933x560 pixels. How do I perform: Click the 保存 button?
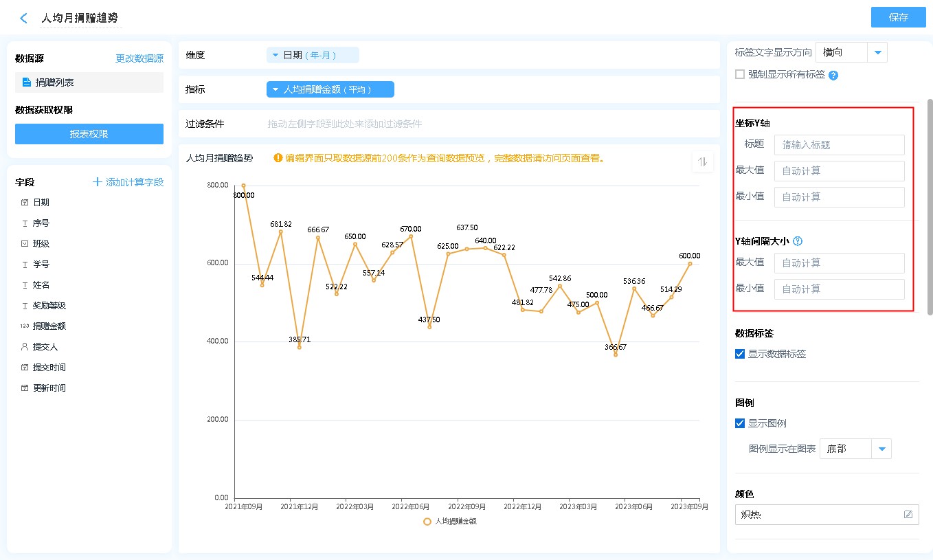(x=898, y=17)
